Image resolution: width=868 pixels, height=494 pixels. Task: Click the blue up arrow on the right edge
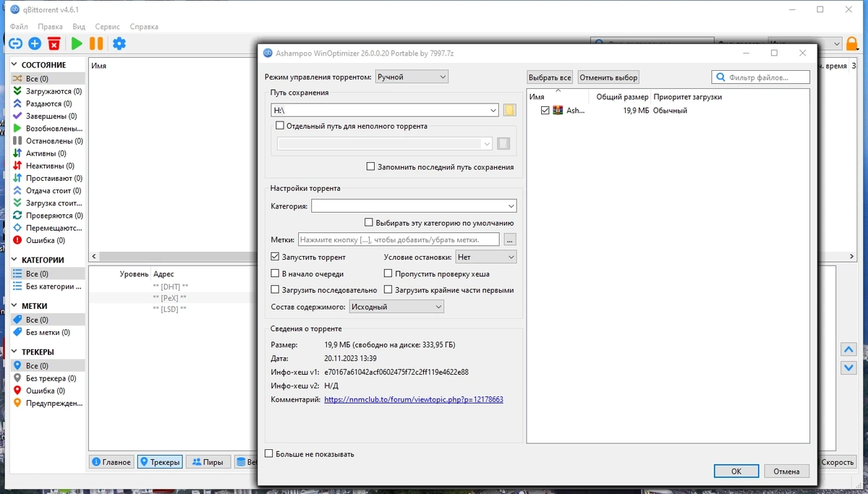click(x=849, y=350)
